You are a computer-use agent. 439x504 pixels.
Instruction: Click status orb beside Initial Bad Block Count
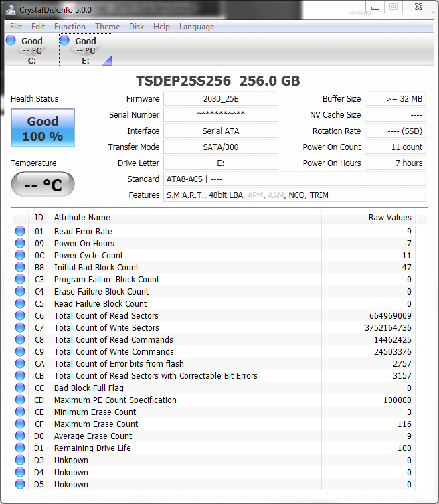[x=20, y=268]
